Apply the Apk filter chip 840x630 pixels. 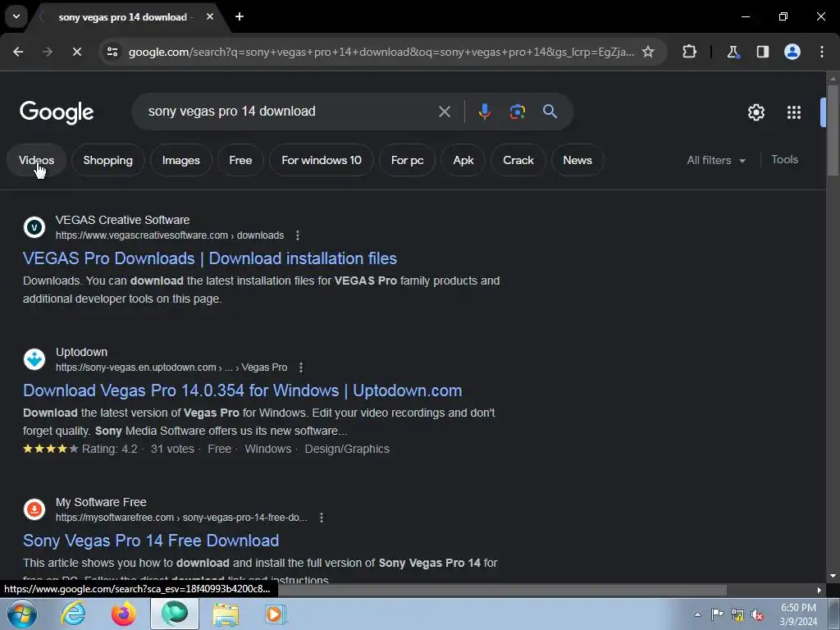[463, 160]
